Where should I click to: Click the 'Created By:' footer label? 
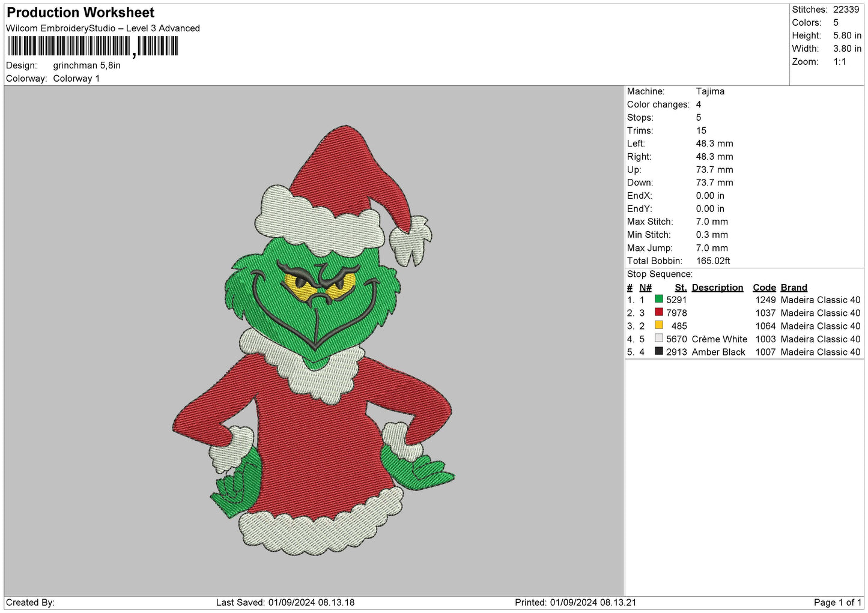[x=30, y=602]
